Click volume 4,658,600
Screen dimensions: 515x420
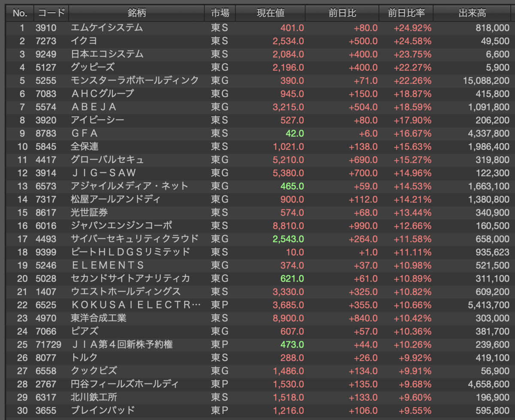[489, 384]
